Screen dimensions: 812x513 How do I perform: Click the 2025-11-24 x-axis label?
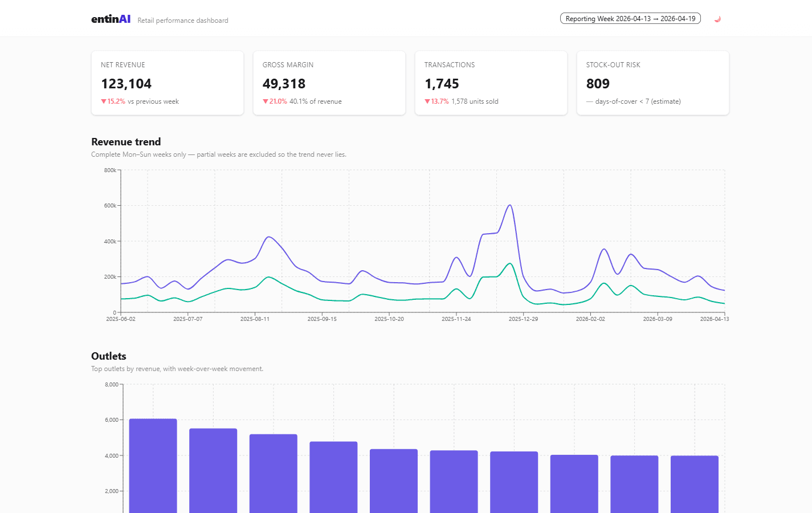(x=456, y=319)
